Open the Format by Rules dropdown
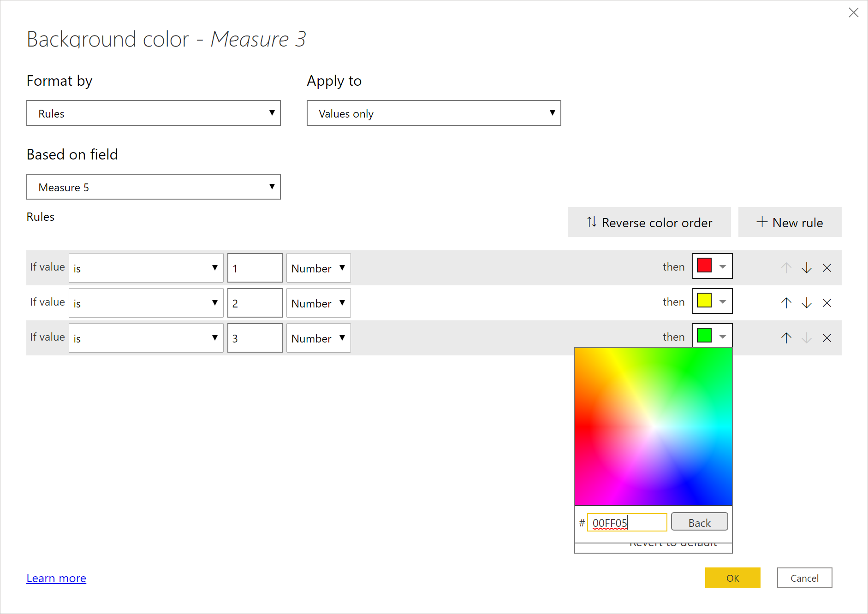Viewport: 868px width, 614px height. 154,113
